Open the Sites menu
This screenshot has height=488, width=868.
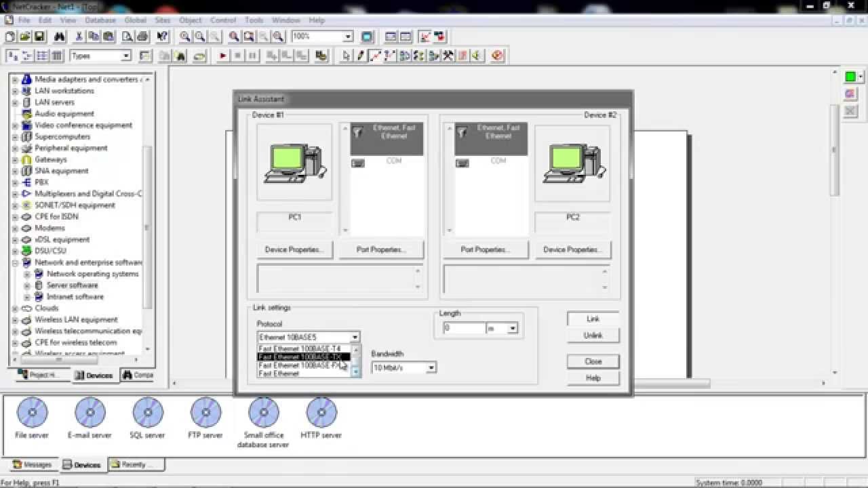tap(163, 20)
